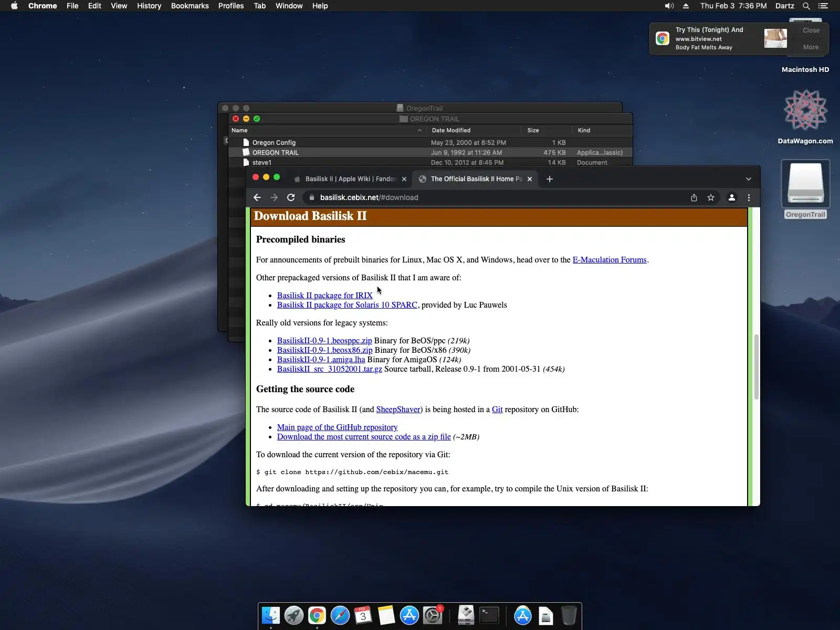Click the volume icon in the menu bar
This screenshot has width=840, height=630.
click(669, 6)
